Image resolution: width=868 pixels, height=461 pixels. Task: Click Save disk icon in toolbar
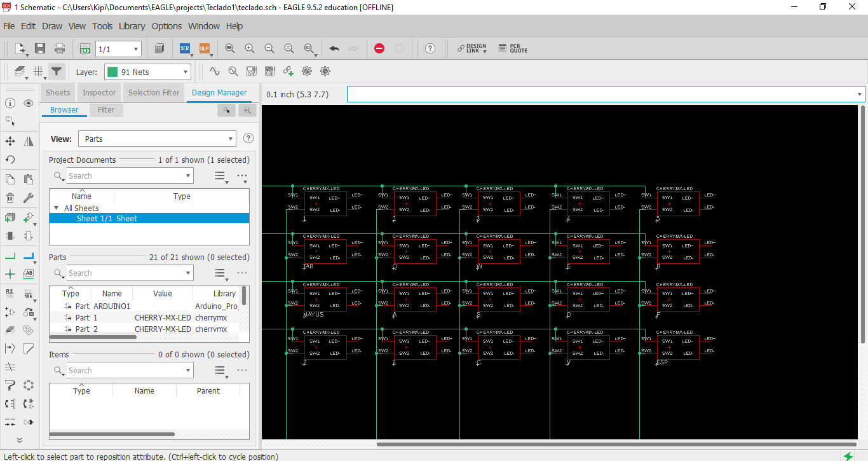point(40,48)
